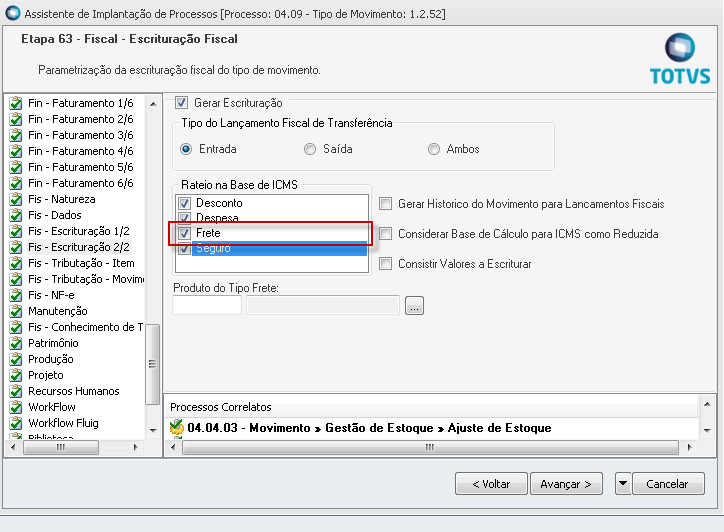Click the checkmark icon beside Fin - Faturamento 3/6

pyautogui.click(x=16, y=135)
